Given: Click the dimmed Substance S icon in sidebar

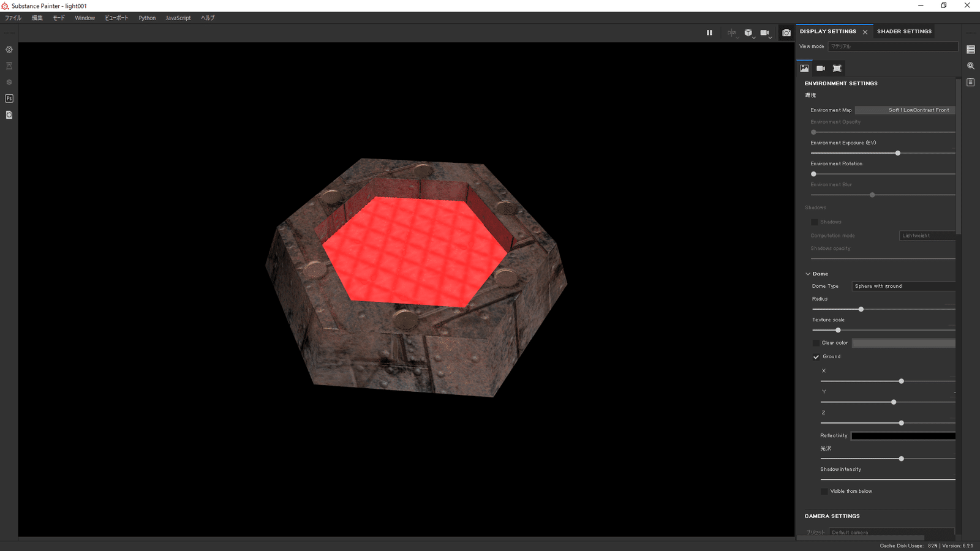Looking at the screenshot, I should [x=9, y=82].
